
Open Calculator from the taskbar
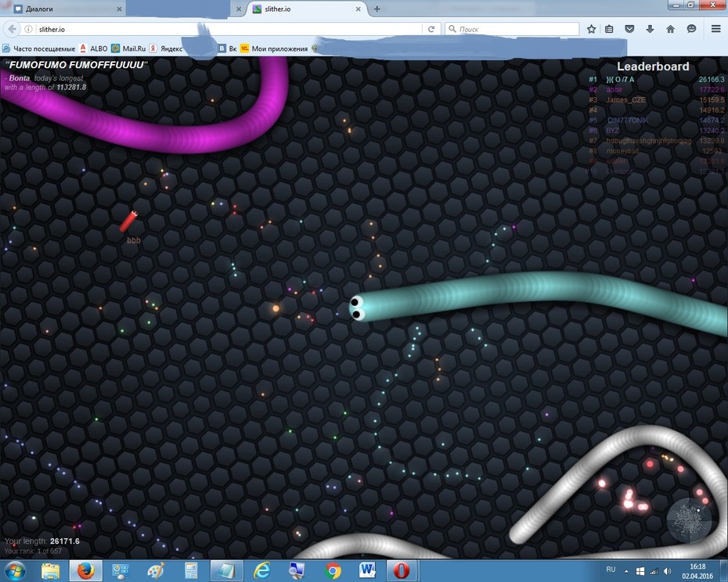[191, 570]
